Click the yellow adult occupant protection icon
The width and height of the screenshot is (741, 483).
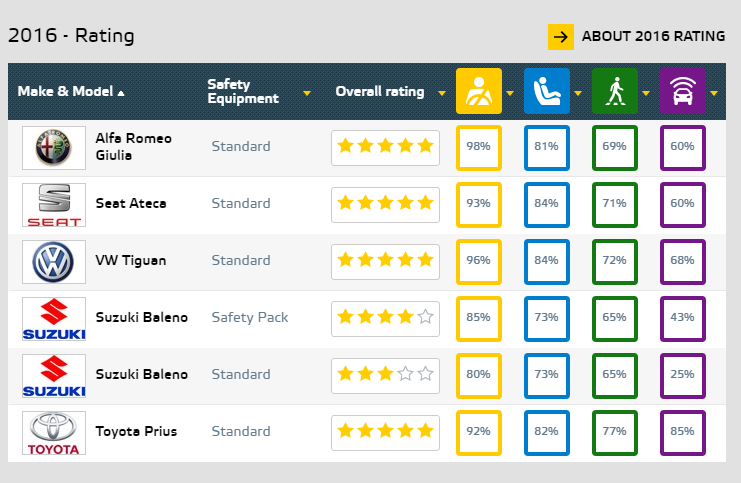479,92
